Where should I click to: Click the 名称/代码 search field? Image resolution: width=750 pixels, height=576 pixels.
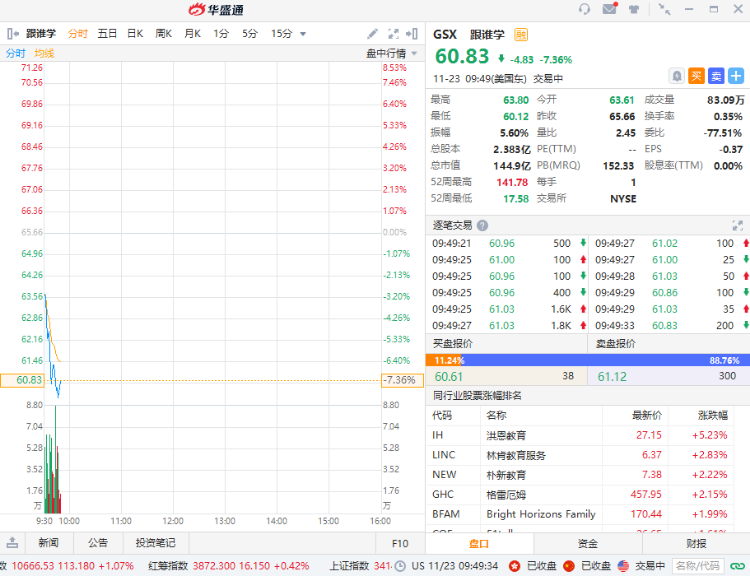coord(698,566)
